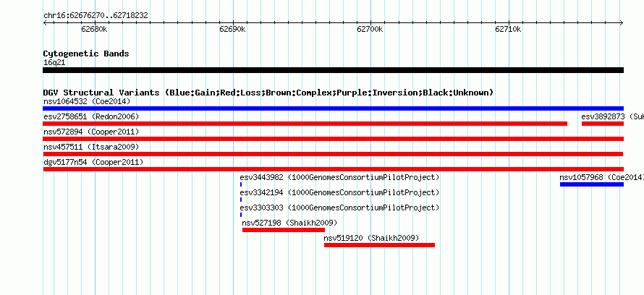
Task: Click the 62680k ruler tick label
Action: (95, 29)
